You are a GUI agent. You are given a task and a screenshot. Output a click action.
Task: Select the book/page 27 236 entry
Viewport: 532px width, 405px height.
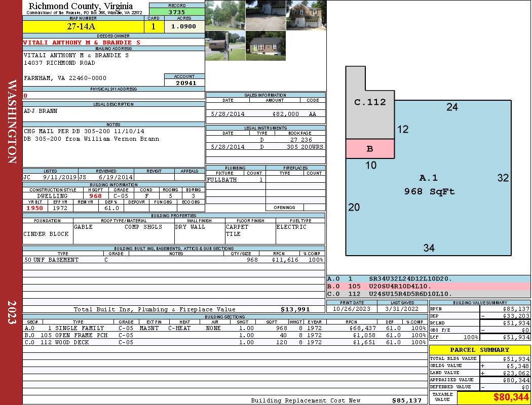point(301,140)
